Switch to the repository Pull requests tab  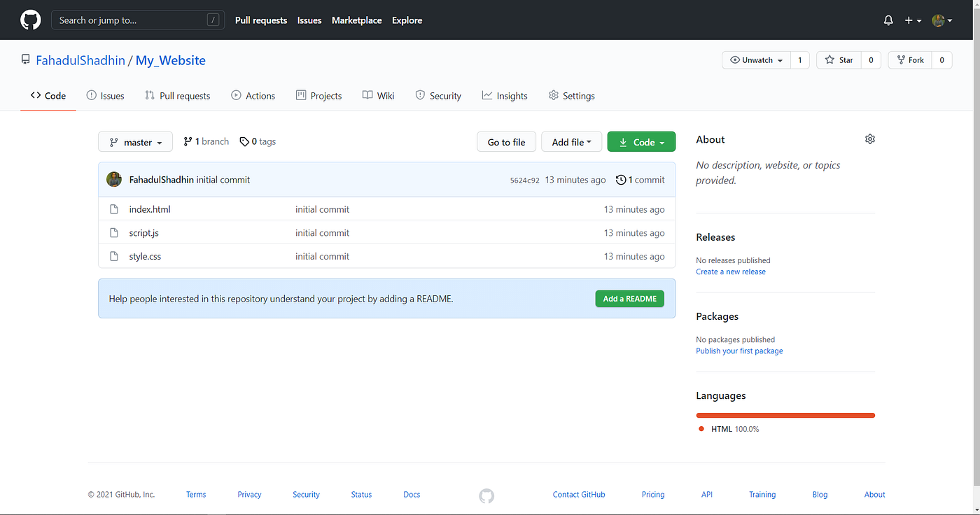[177, 96]
